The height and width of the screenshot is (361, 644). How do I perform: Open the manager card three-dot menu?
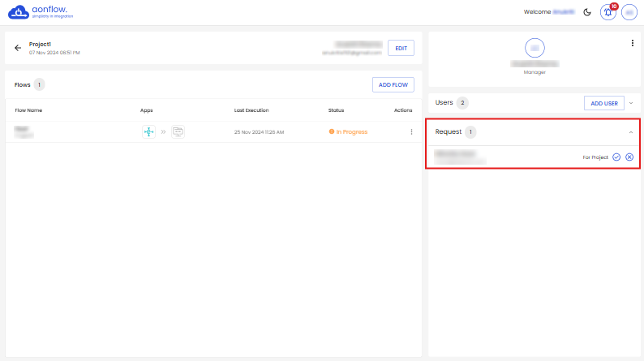tap(632, 43)
